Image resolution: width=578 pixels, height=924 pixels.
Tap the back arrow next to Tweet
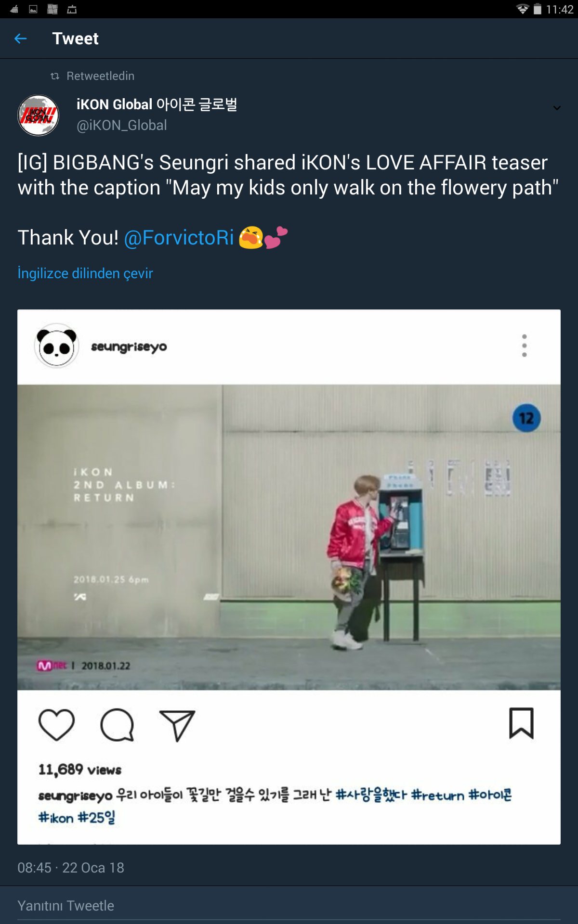pyautogui.click(x=21, y=38)
